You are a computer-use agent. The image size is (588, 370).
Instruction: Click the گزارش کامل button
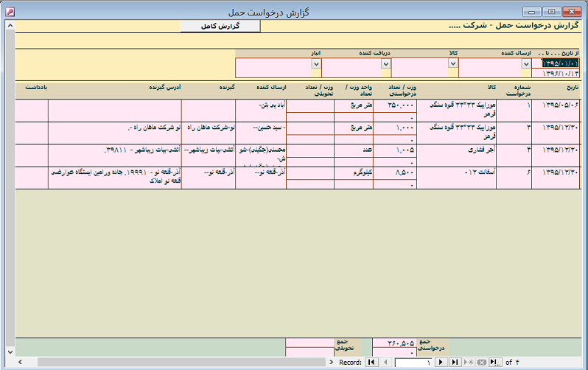pos(220,27)
